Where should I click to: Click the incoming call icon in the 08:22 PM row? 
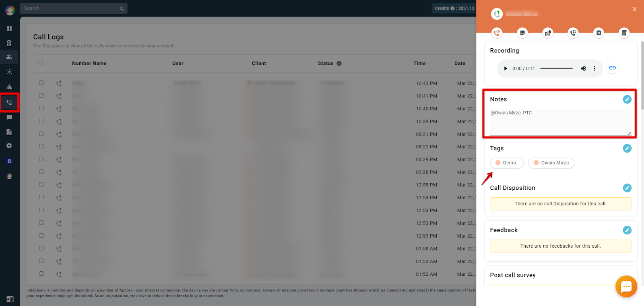click(59, 147)
